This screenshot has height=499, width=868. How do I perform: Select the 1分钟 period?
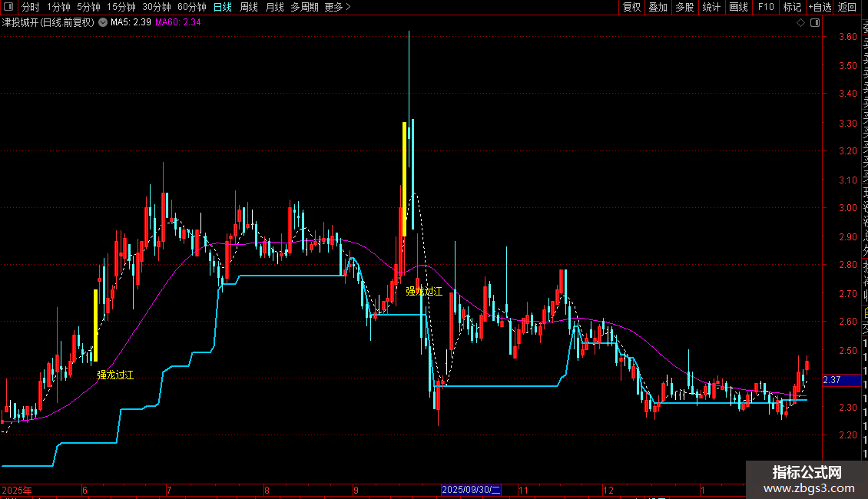[x=58, y=7]
